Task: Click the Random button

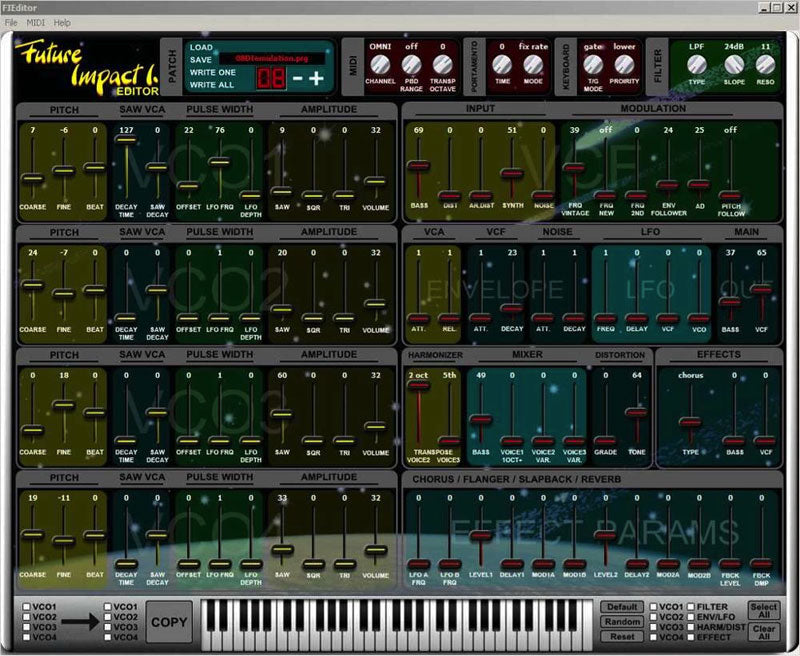Action: coord(622,622)
